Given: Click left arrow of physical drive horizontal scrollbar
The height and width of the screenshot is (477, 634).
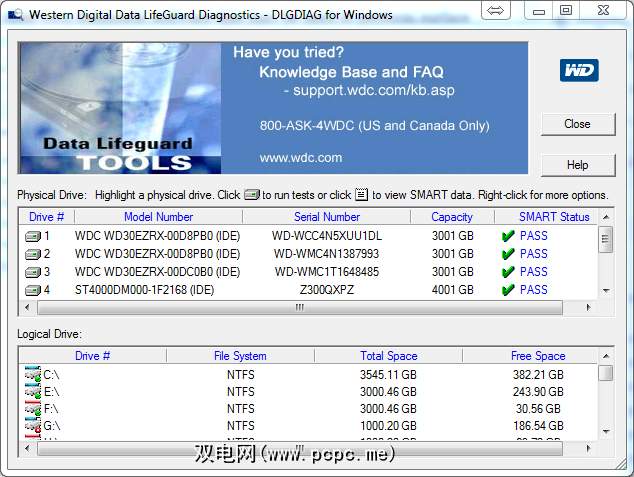Looking at the screenshot, I should coord(27,308).
